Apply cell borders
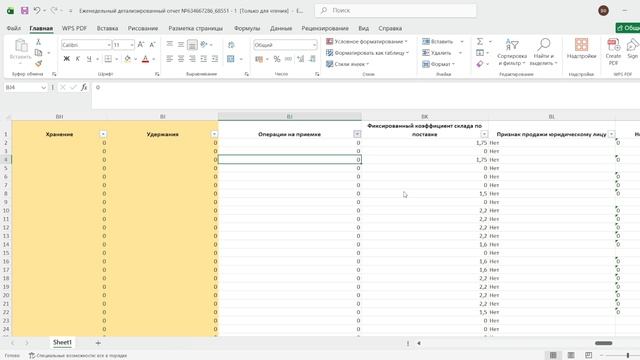This screenshot has width=640, height=360. pyautogui.click(x=108, y=59)
